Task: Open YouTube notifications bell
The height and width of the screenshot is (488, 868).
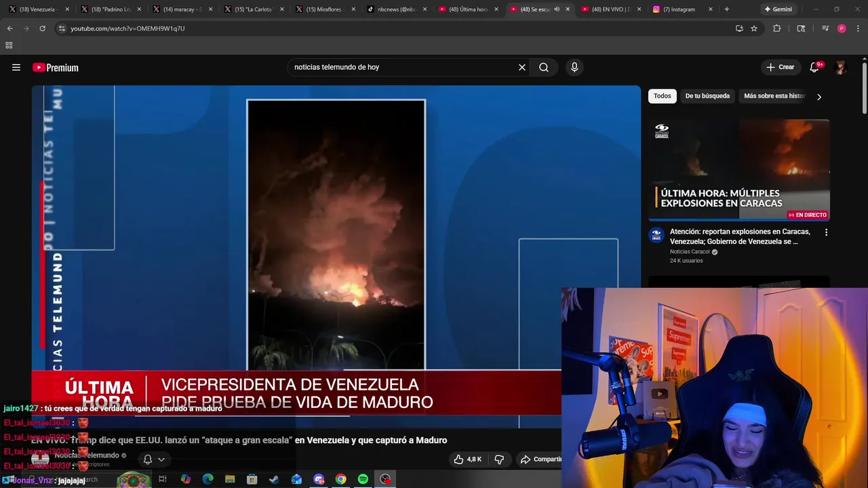Action: [x=815, y=67]
